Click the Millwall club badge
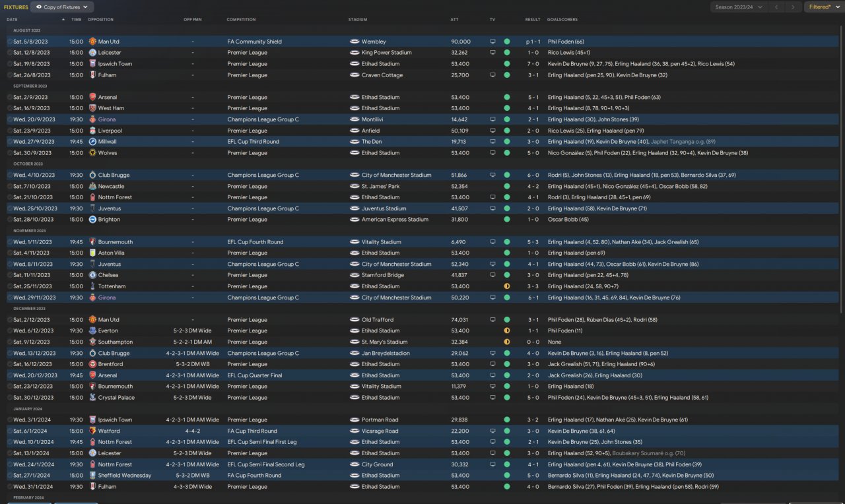 tap(92, 142)
